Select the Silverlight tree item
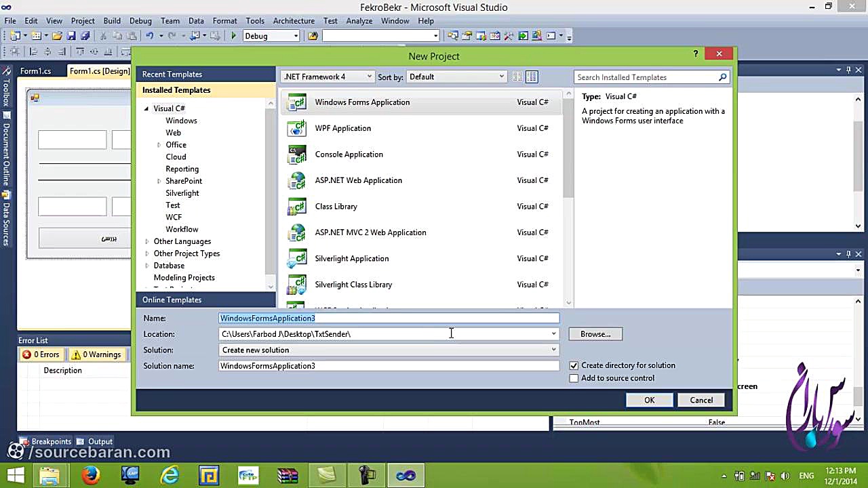Image resolution: width=868 pixels, height=488 pixels. 182,193
